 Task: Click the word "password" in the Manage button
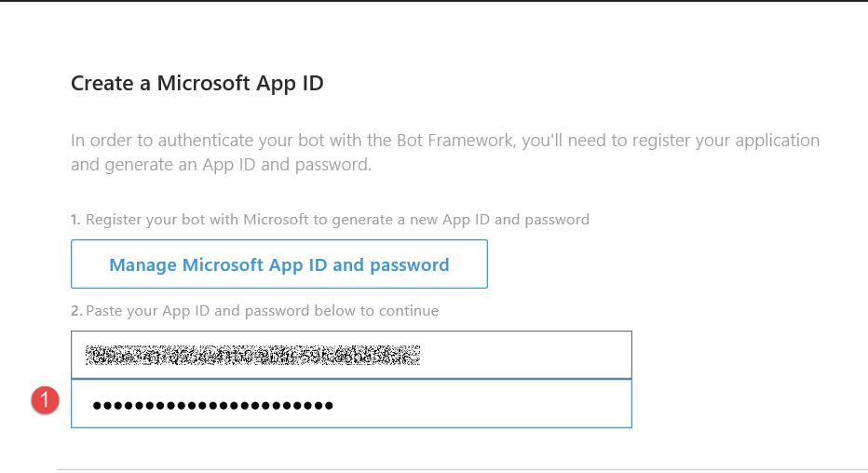click(410, 264)
